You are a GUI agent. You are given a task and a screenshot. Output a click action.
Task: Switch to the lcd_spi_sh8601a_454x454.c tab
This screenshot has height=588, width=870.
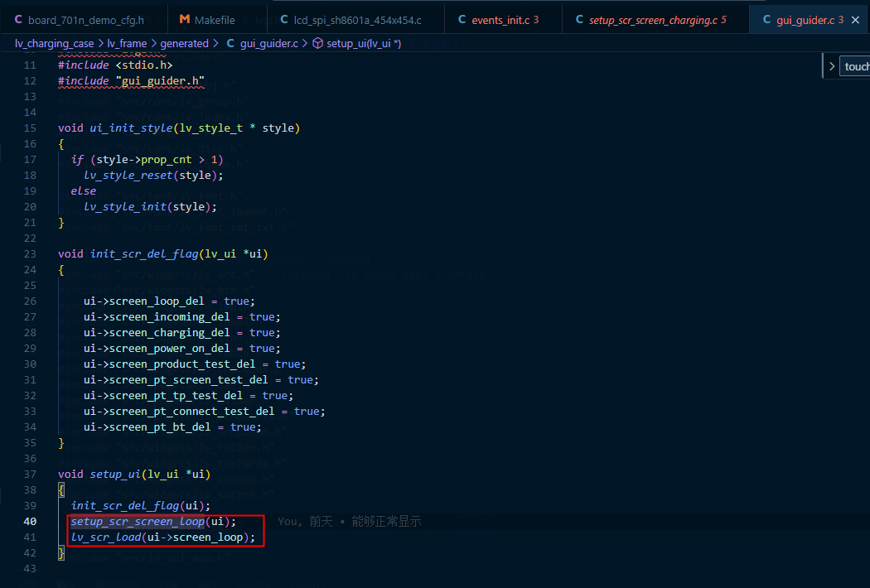[x=355, y=19]
